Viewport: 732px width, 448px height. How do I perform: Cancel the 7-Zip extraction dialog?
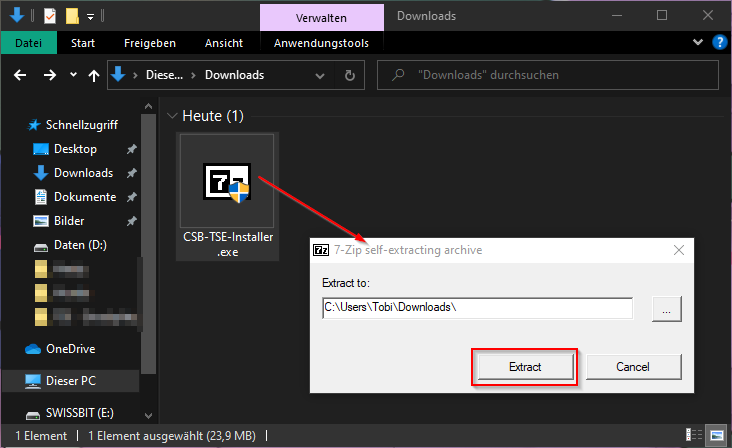[x=633, y=367]
